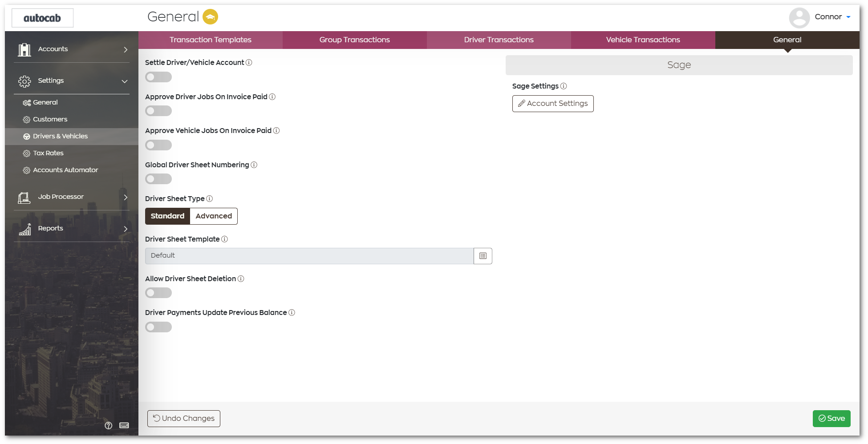The height and width of the screenshot is (444, 868).
Task: Open the Connor user dropdown arrow
Action: pyautogui.click(x=848, y=17)
